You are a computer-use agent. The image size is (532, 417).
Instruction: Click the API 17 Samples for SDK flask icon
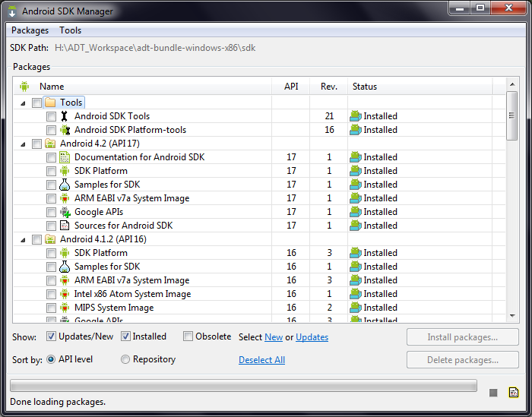pyautogui.click(x=65, y=185)
